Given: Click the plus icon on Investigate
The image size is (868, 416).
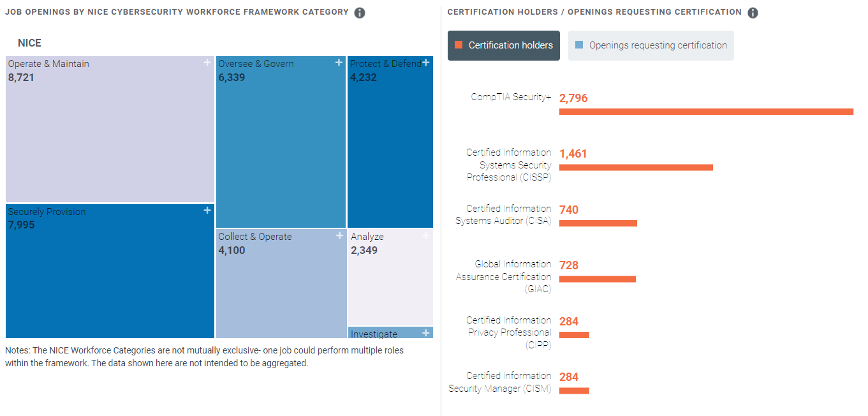Looking at the screenshot, I should click(x=426, y=332).
